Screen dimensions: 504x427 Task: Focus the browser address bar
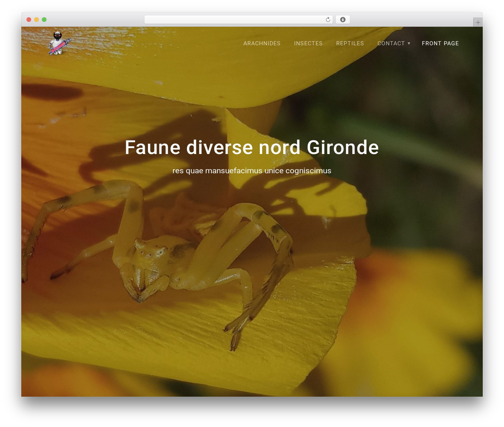239,20
